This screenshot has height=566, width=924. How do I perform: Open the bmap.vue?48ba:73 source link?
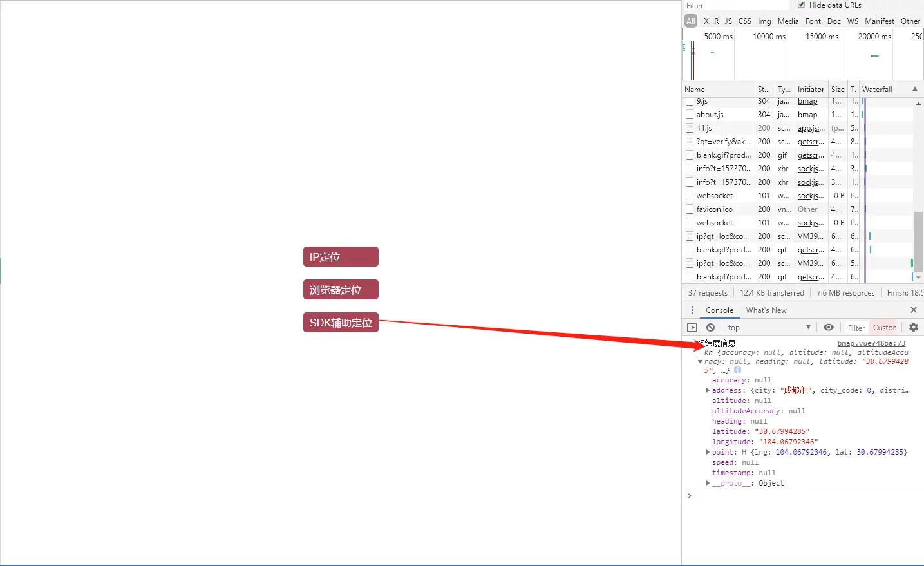(x=871, y=343)
